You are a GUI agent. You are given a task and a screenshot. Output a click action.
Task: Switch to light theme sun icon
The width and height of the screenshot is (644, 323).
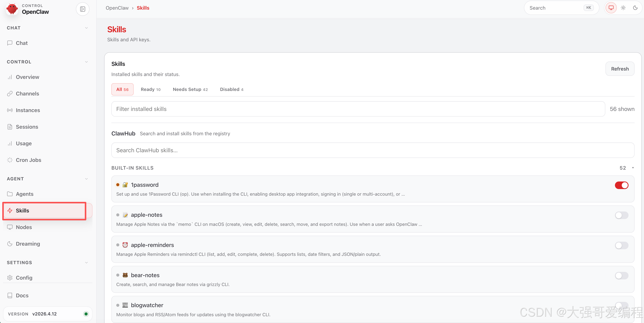point(623,8)
